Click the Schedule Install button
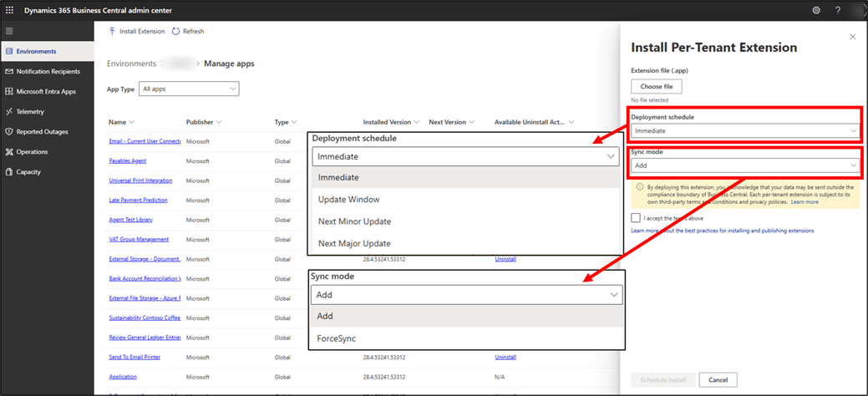 (x=663, y=380)
